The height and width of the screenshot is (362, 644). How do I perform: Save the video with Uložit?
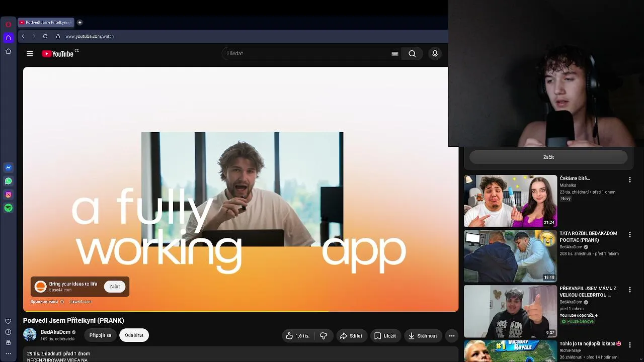coord(385,336)
